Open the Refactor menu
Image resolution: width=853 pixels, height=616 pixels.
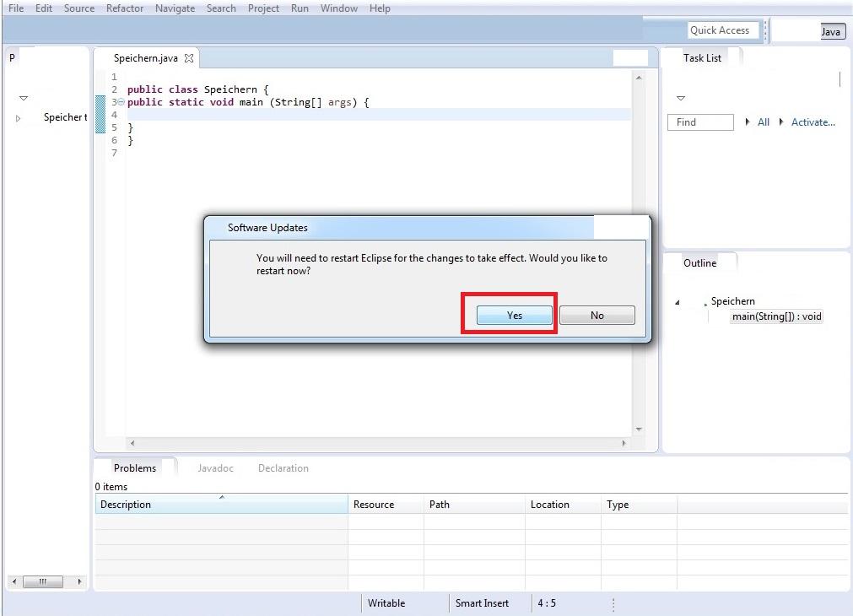click(x=125, y=8)
